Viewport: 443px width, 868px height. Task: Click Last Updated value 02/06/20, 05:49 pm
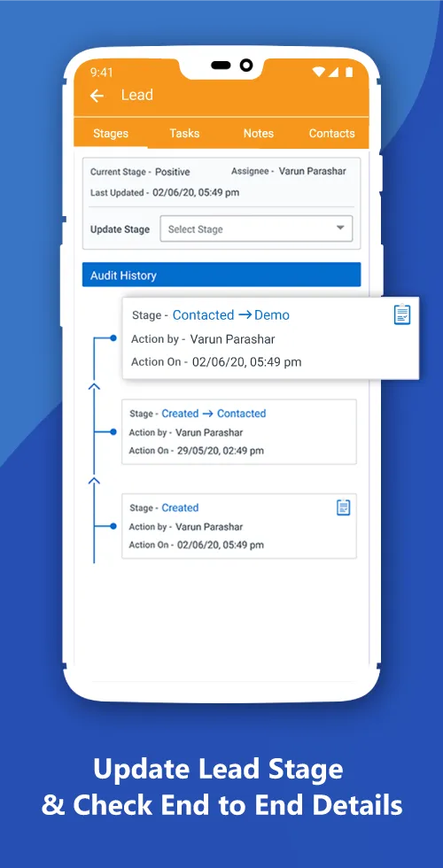click(196, 193)
